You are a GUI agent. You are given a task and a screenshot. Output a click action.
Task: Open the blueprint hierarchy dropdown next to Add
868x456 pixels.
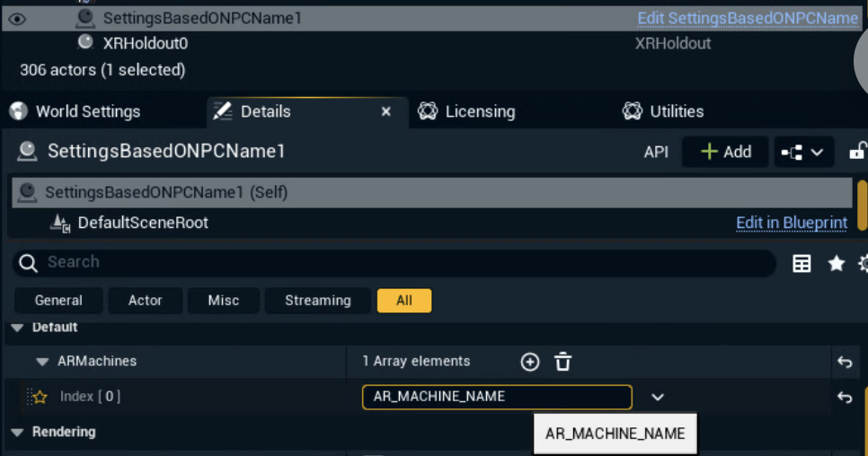[x=803, y=152]
